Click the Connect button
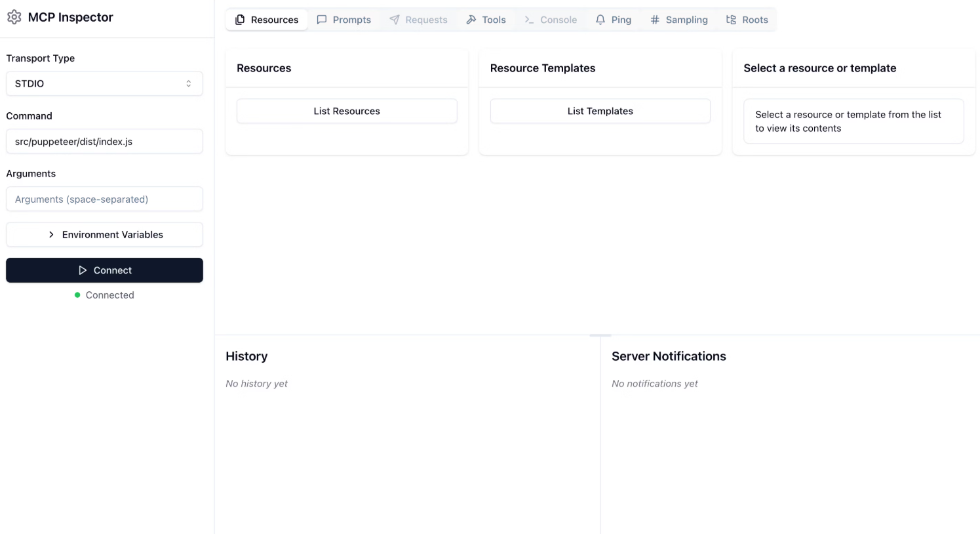The image size is (980, 534). pyautogui.click(x=104, y=270)
